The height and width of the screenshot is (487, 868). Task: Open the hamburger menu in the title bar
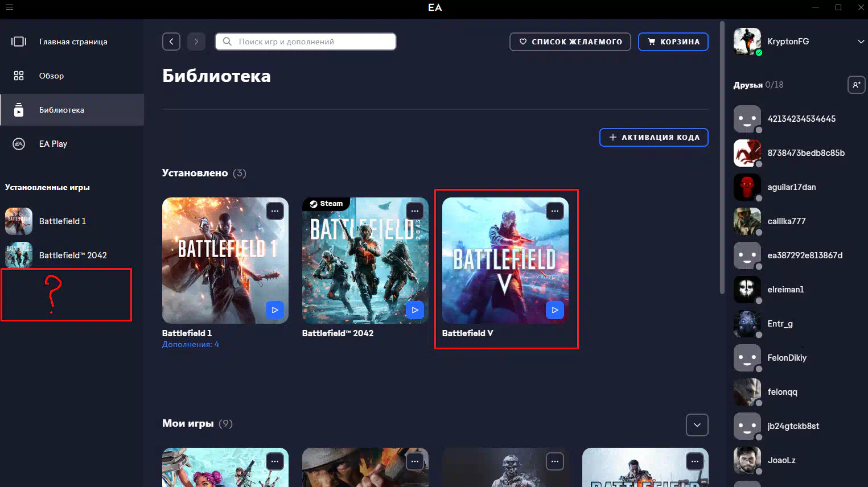pyautogui.click(x=10, y=7)
